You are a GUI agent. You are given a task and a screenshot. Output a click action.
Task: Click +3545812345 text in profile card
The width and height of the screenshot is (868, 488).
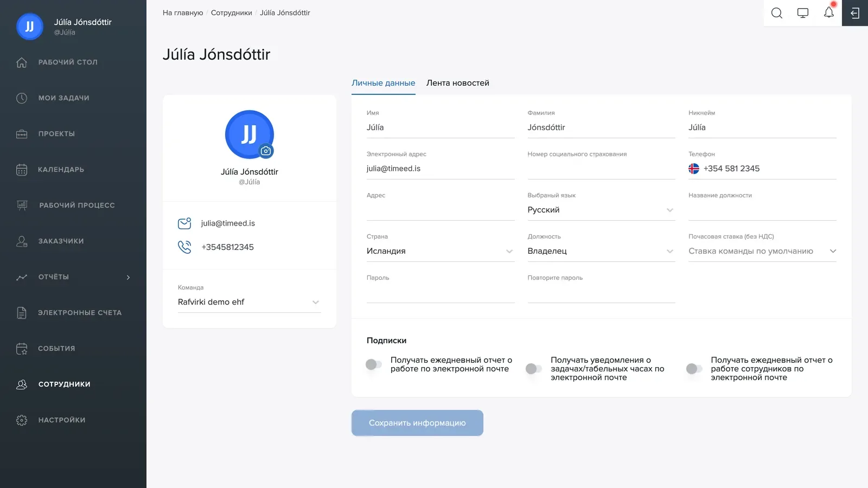(228, 247)
